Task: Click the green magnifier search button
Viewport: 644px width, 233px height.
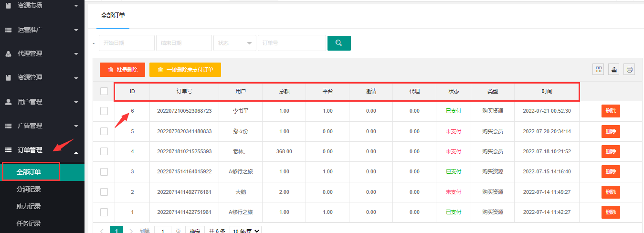Action: click(x=339, y=43)
